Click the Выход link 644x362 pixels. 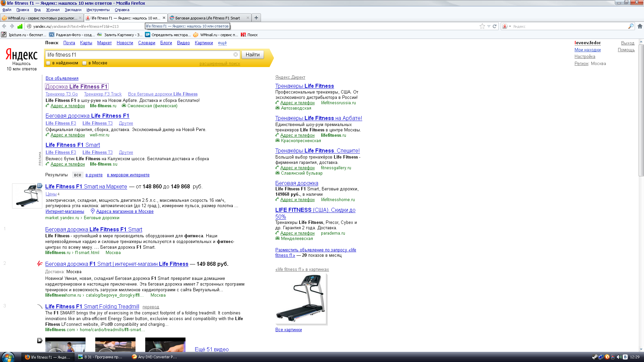pos(628,43)
